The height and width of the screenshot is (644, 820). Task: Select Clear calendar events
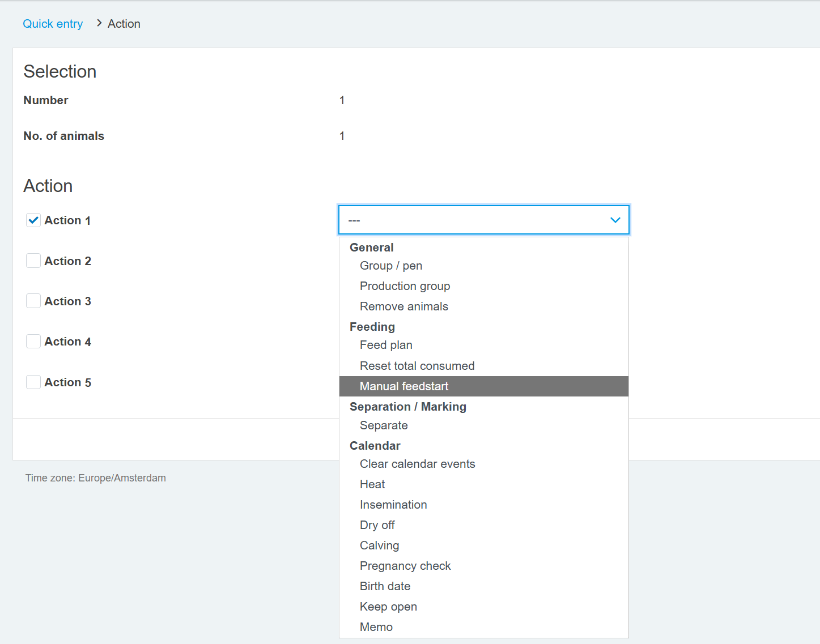pos(417,464)
